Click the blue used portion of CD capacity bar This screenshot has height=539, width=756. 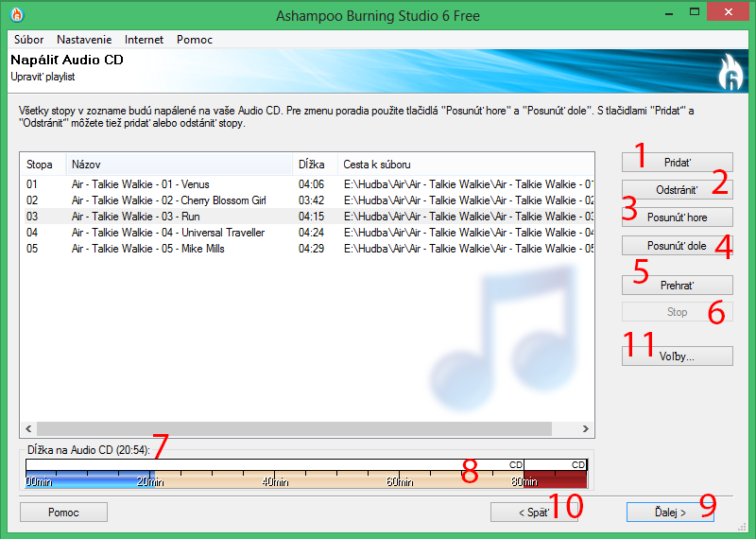click(90, 479)
